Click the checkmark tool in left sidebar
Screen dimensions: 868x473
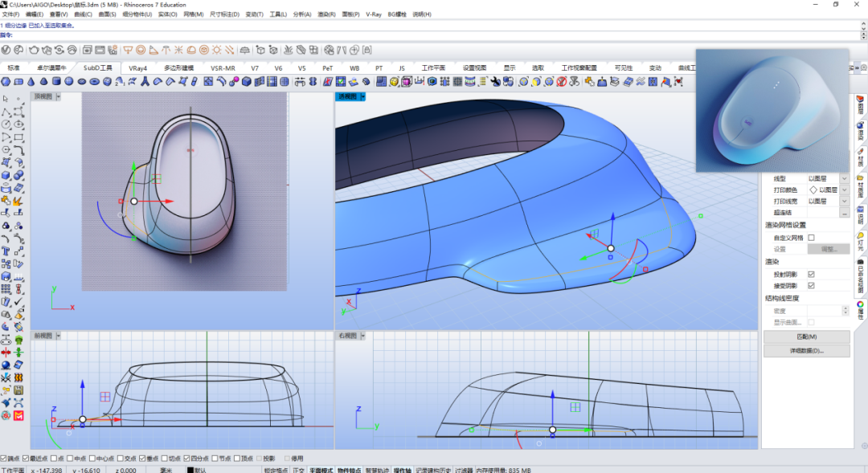click(18, 301)
